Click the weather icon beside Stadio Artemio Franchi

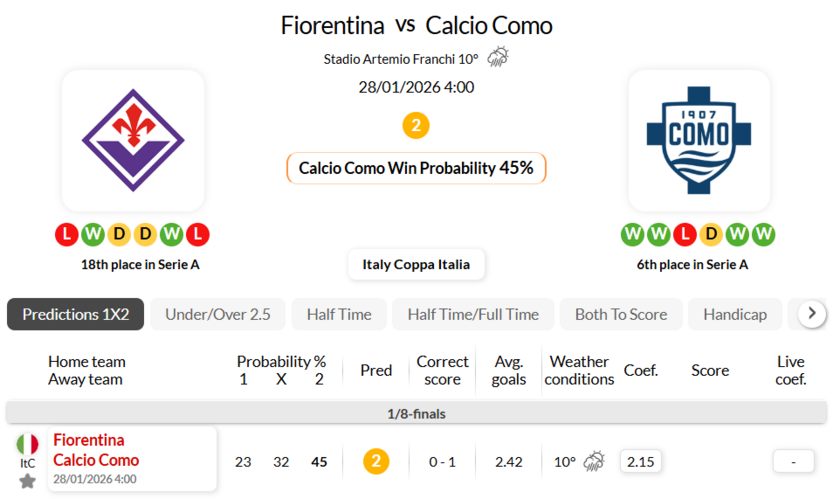497,58
